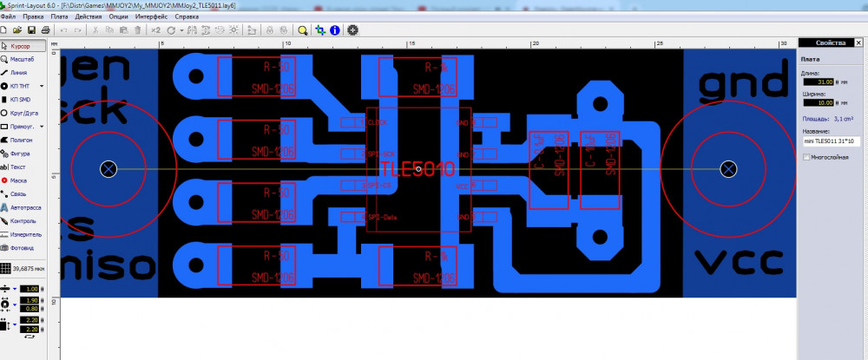Expand the Прямоуг. tool dropdown arrow
The image size is (868, 360).
[42, 127]
